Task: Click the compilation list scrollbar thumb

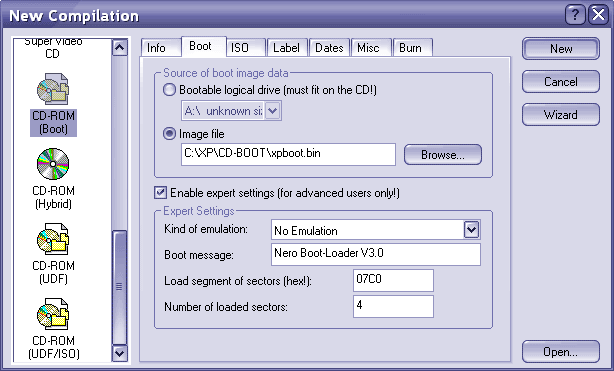Action: tap(119, 287)
